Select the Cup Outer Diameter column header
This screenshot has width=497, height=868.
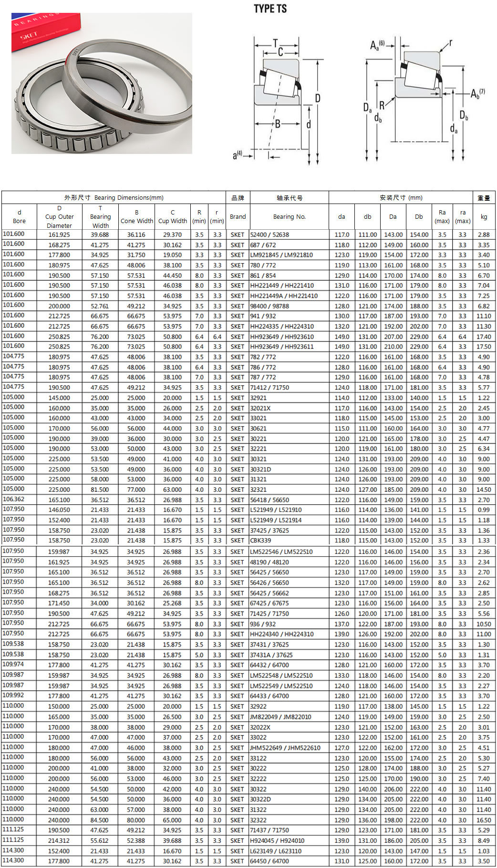[x=59, y=217]
